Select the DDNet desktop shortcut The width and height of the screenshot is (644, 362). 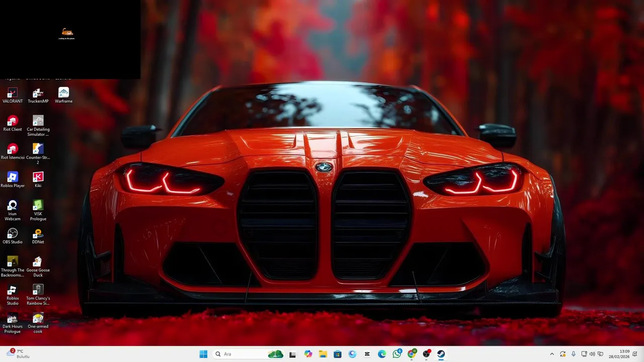point(38,236)
